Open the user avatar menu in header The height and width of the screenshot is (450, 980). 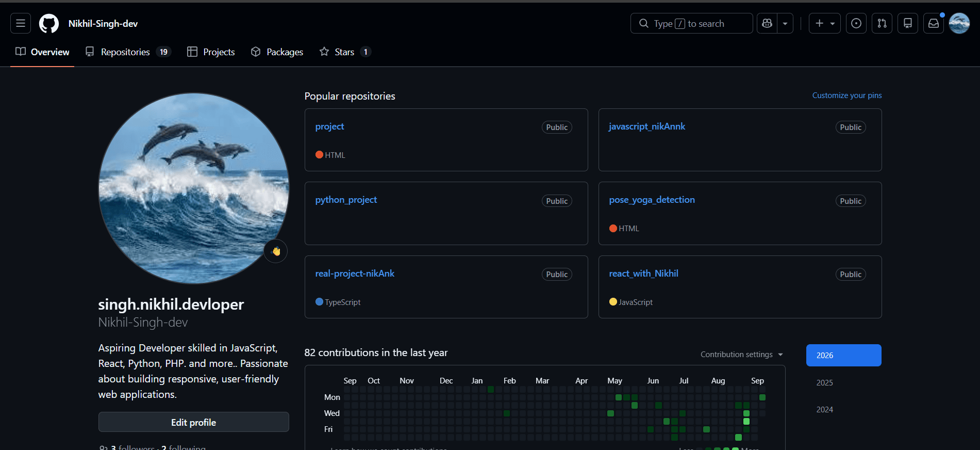pyautogui.click(x=959, y=23)
